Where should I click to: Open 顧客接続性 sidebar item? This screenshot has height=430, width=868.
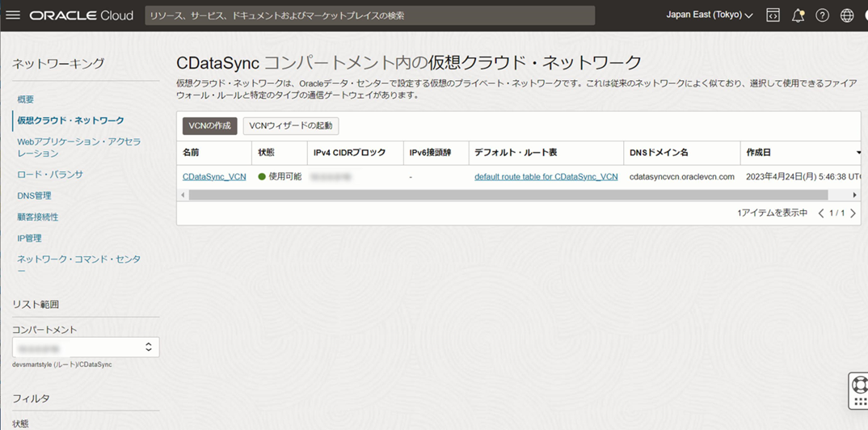38,217
